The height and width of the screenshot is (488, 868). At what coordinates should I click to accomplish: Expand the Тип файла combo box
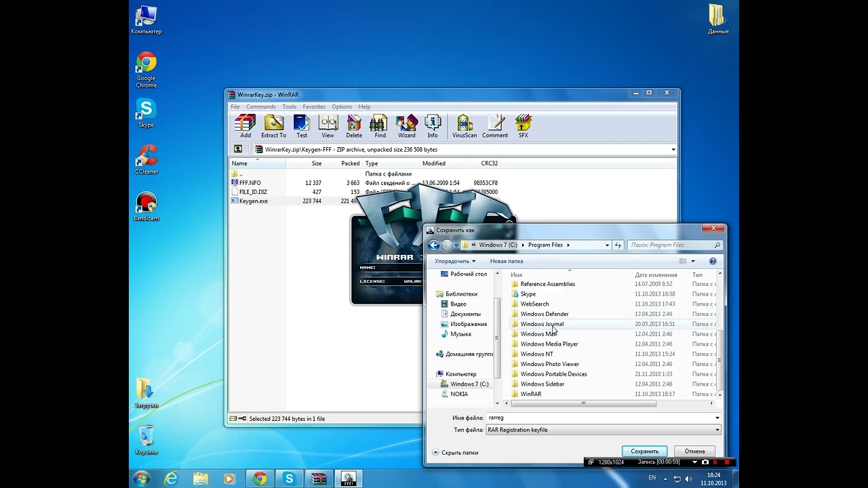point(717,430)
